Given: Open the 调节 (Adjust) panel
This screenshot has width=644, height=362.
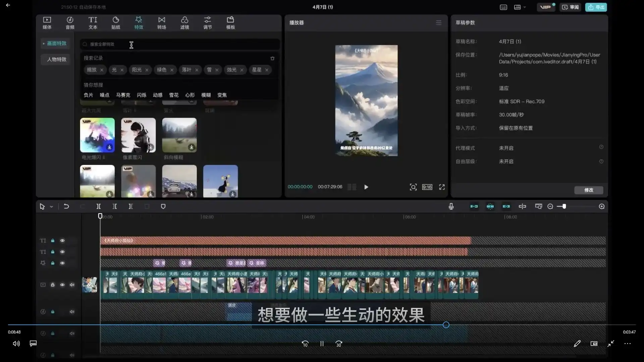Looking at the screenshot, I should pyautogui.click(x=208, y=23).
